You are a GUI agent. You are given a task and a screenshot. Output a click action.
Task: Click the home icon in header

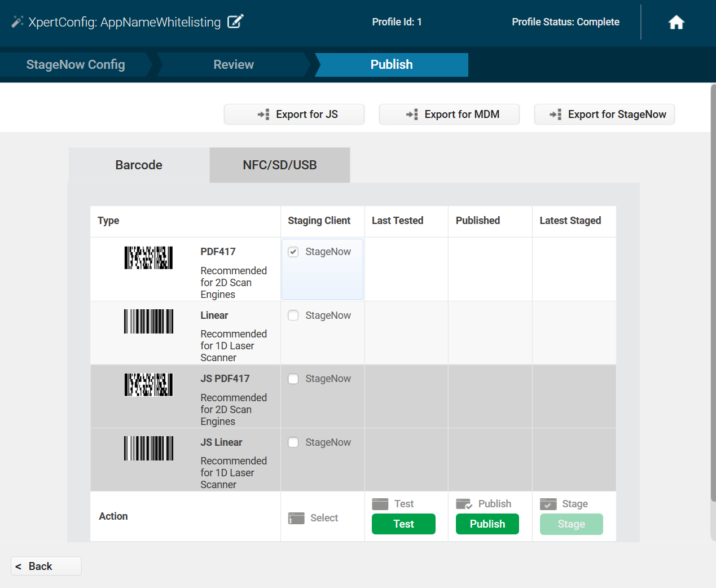coord(676,23)
